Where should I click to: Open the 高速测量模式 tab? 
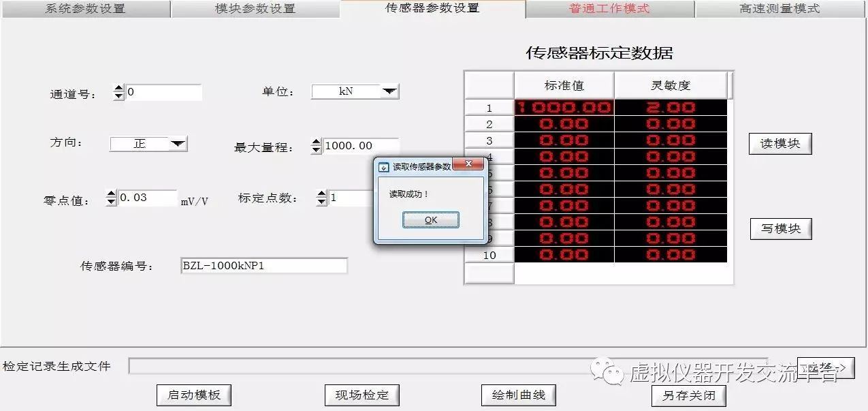coord(780,9)
